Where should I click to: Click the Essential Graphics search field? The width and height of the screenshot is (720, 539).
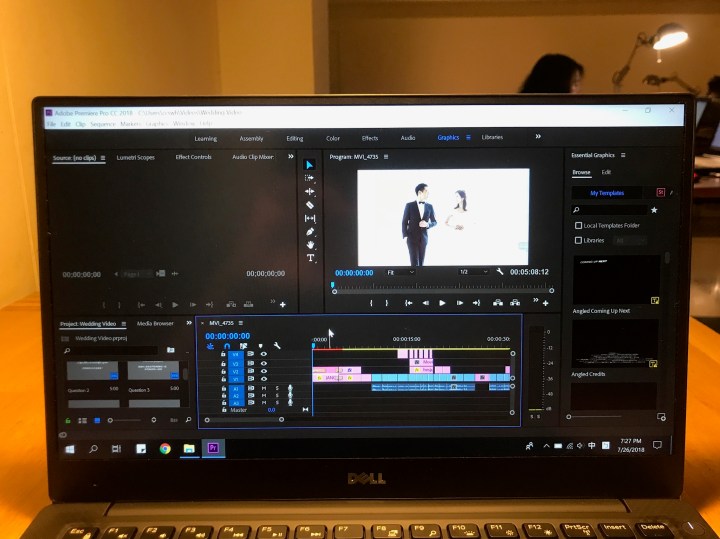point(610,210)
